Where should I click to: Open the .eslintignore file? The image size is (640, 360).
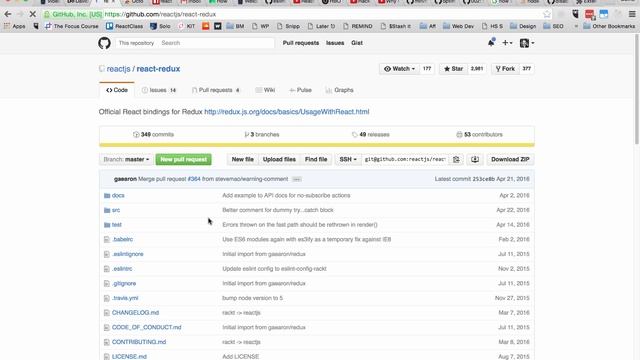128,254
